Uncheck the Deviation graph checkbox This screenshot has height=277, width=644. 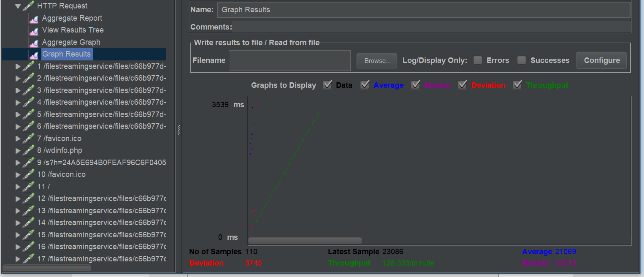(x=463, y=85)
